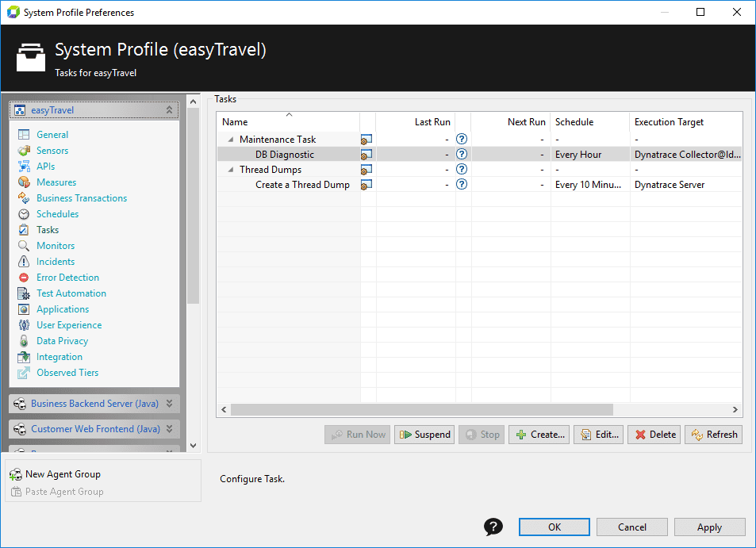Collapse the Thread Dumps tree node
Image resolution: width=756 pixels, height=548 pixels.
click(x=231, y=170)
